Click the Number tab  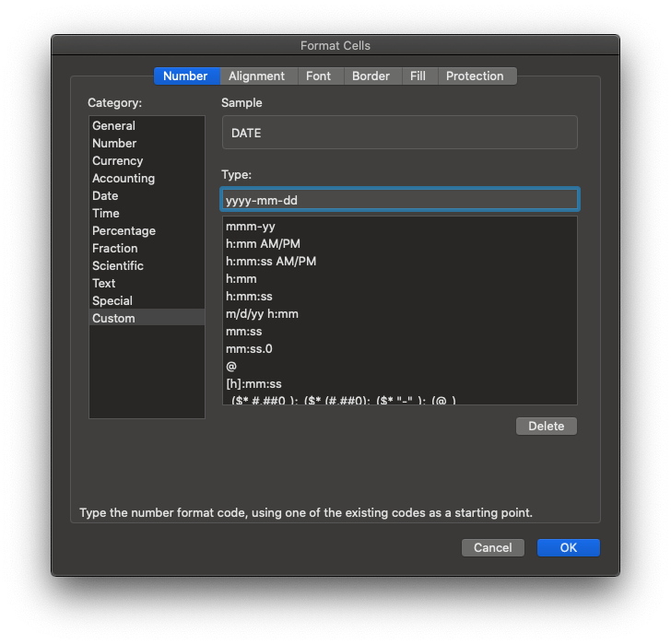coord(185,76)
